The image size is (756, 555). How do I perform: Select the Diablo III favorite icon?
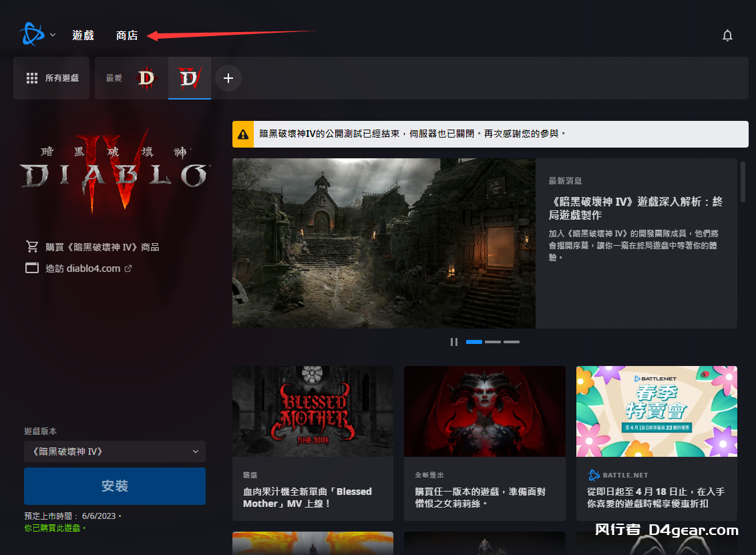146,78
